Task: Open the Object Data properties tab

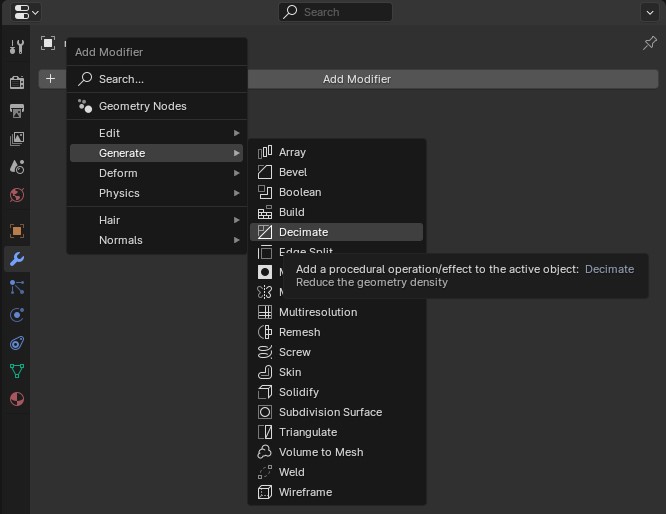Action: coord(17,371)
